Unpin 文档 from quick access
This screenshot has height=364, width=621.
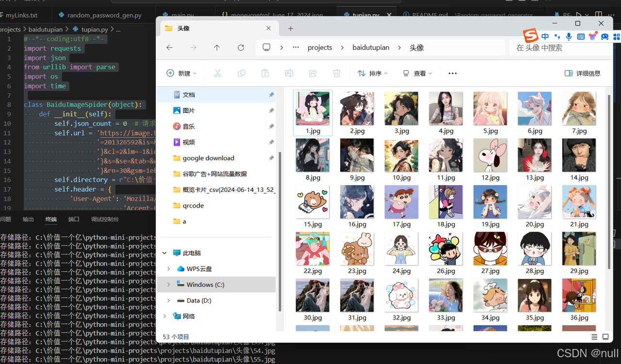click(271, 95)
